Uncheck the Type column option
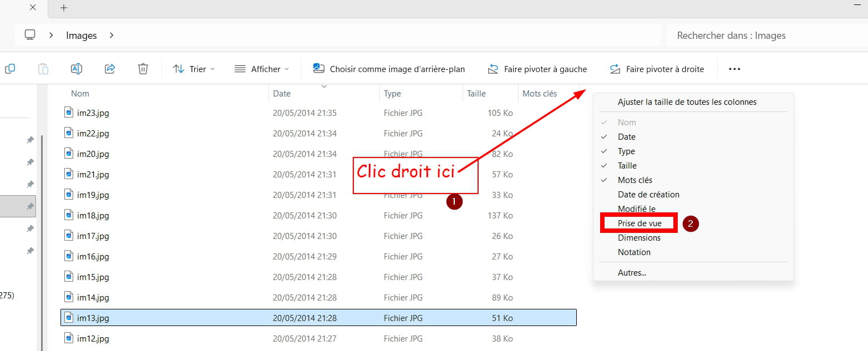The height and width of the screenshot is (351, 868). 626,151
